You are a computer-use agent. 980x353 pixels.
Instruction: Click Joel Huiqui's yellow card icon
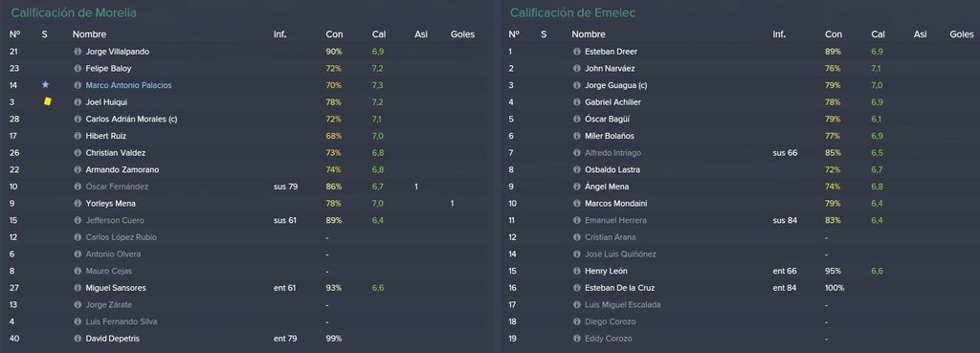(47, 101)
